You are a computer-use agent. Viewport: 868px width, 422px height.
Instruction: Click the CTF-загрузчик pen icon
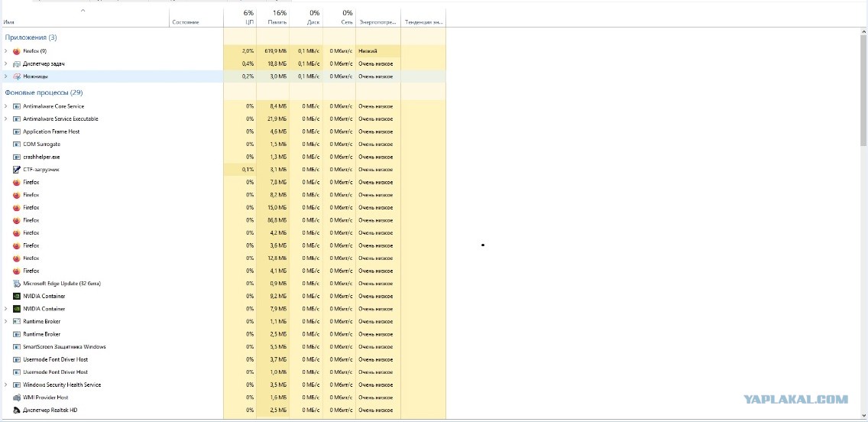(17, 170)
